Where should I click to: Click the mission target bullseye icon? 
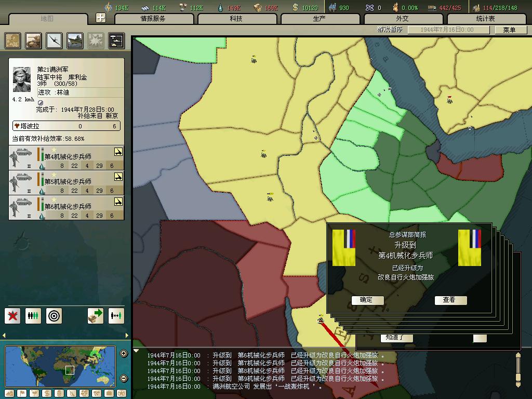click(x=54, y=316)
